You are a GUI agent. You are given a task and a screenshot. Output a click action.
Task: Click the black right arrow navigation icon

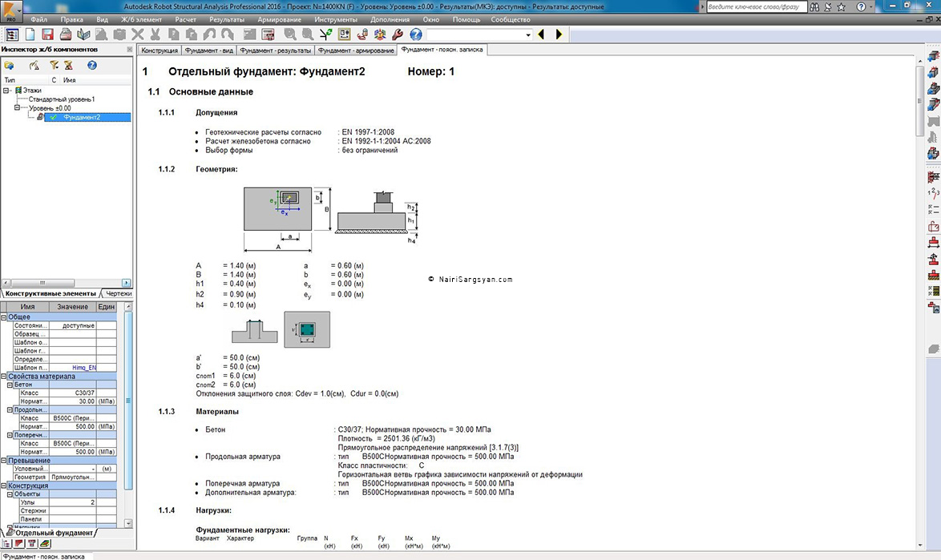coord(559,34)
